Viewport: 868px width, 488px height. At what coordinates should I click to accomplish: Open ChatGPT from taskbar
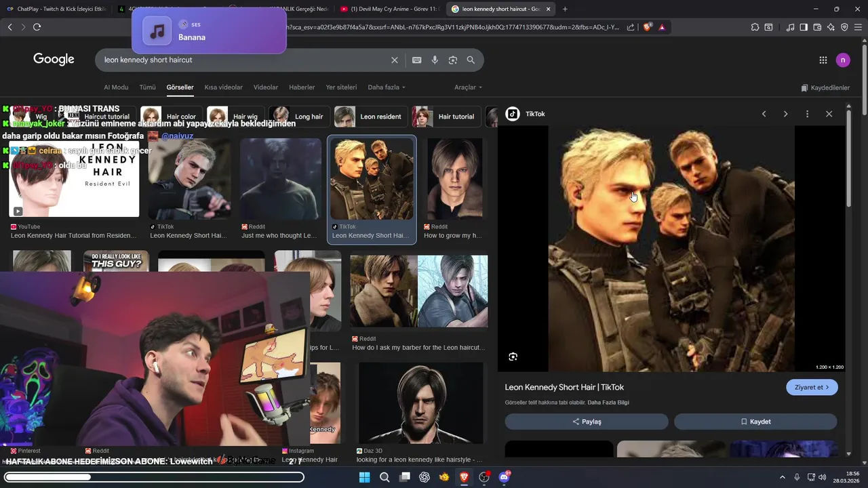point(425,477)
